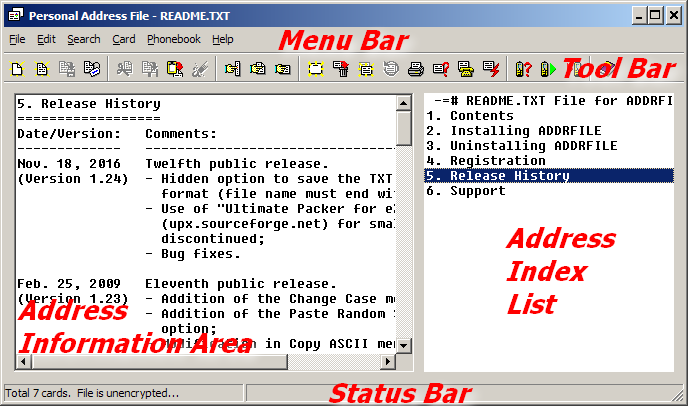Click the grayed-out scissors cut icon
Screen dimensions: 688x406
[x=125, y=69]
